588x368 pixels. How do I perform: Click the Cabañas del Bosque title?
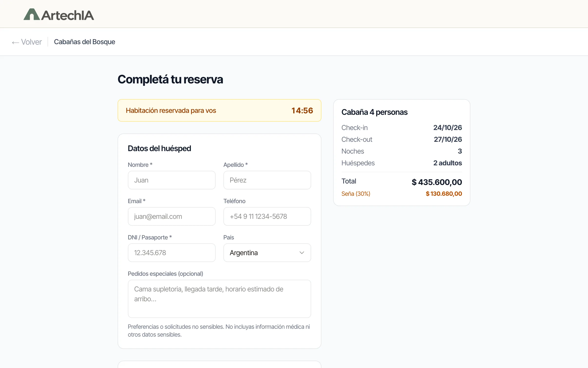click(85, 42)
